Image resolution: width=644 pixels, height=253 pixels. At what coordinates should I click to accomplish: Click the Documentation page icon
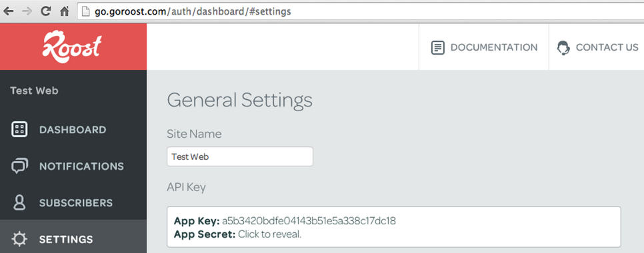click(438, 47)
